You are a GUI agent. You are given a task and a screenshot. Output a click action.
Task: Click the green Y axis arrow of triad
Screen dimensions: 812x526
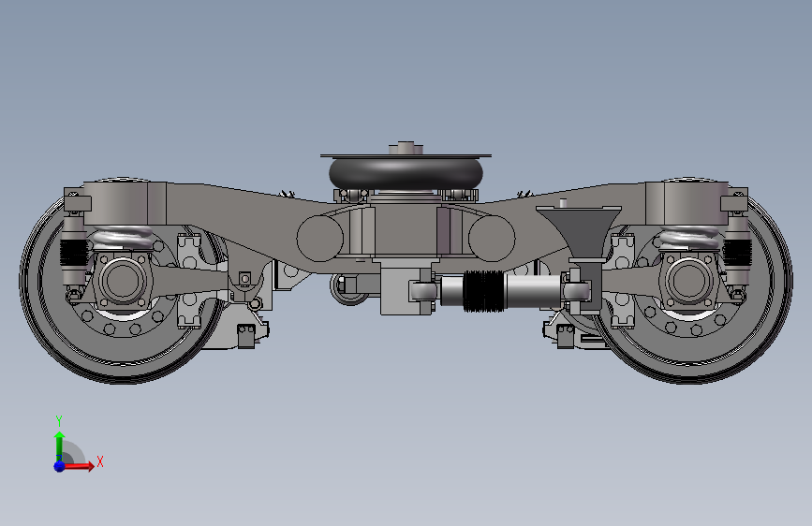tap(59, 446)
